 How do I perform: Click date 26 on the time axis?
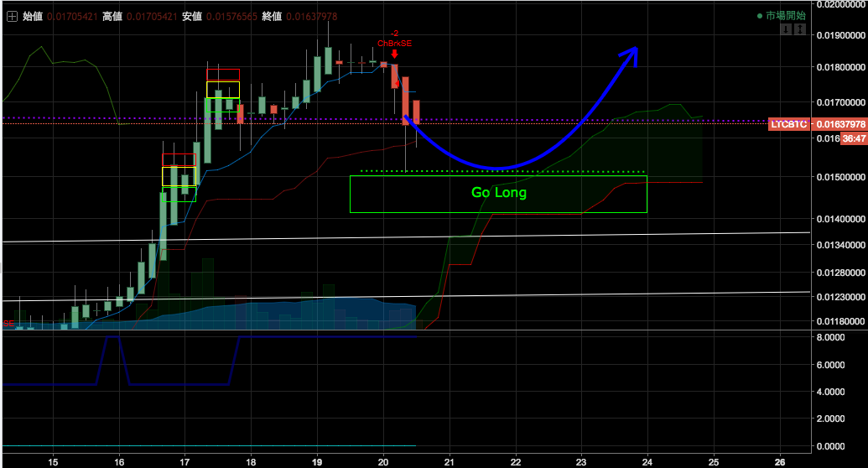pos(779,462)
